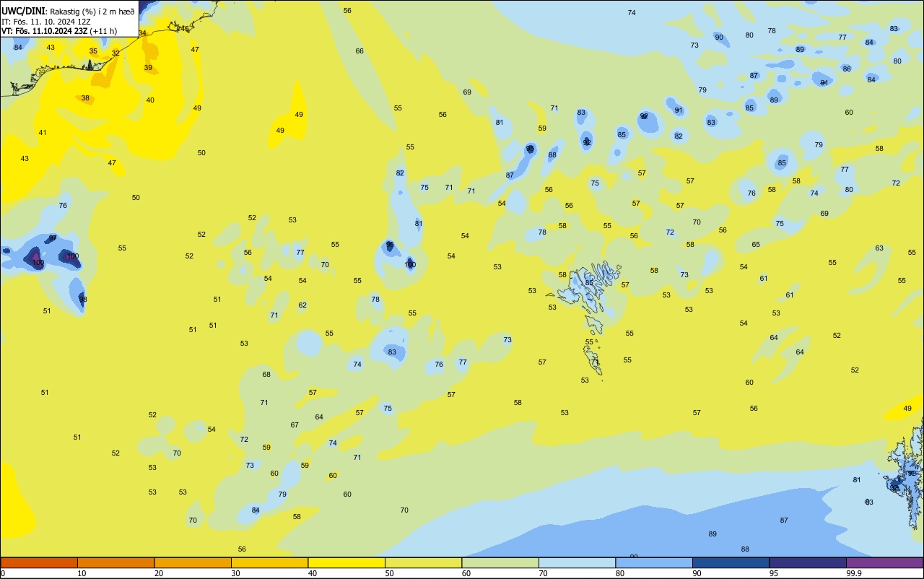The image size is (924, 579).
Task: Click the humidity value 63 on the map
Action: click(879, 248)
